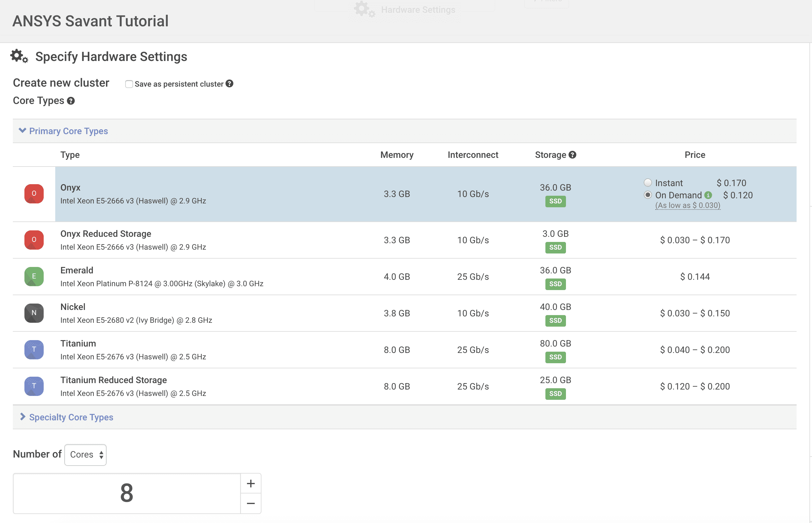The height and width of the screenshot is (523, 812).
Task: Increase core count with plus button
Action: click(251, 483)
